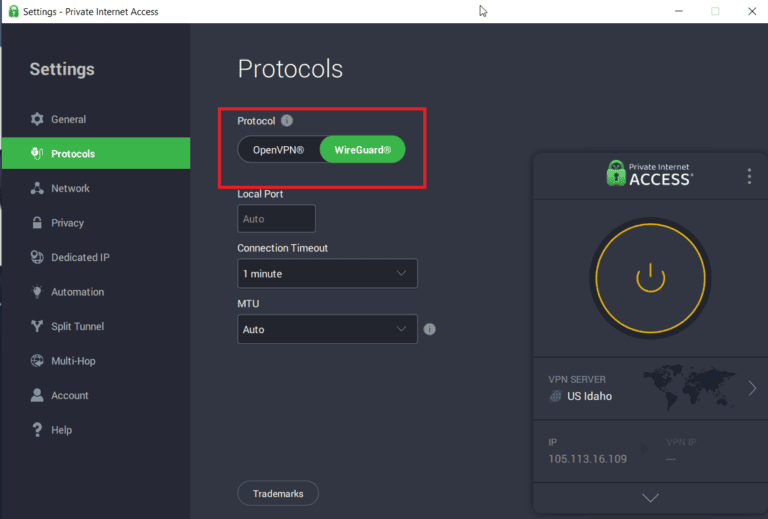Open the Connection Timeout dropdown
The width and height of the screenshot is (768, 519).
(327, 273)
